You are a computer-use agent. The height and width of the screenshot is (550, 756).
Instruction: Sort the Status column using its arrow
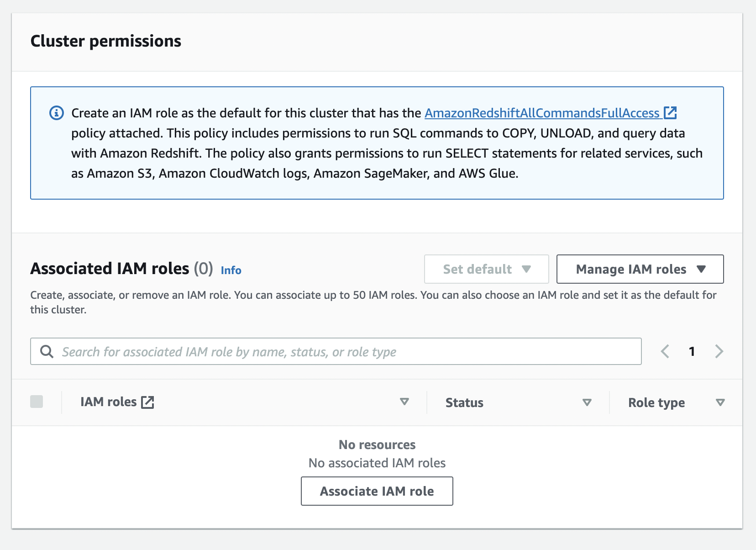pos(587,402)
